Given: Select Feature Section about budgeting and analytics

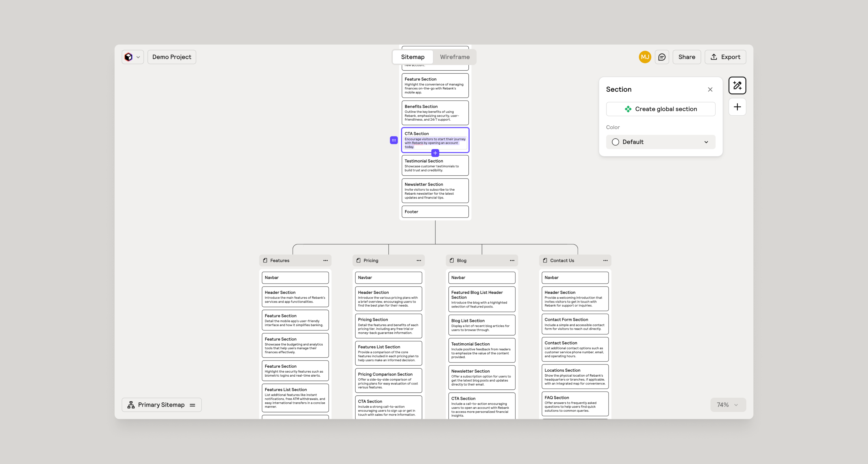Looking at the screenshot, I should coord(295,345).
